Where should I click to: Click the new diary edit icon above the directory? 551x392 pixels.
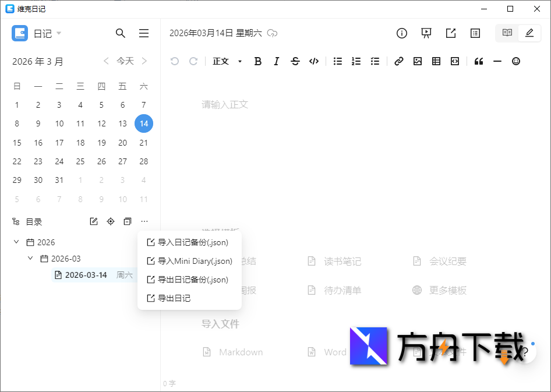click(x=93, y=221)
